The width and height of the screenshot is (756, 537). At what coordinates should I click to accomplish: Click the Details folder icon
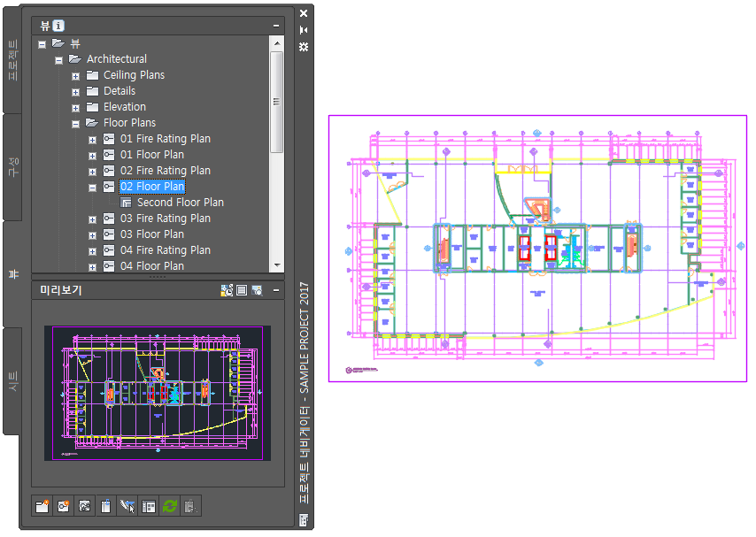pos(92,91)
